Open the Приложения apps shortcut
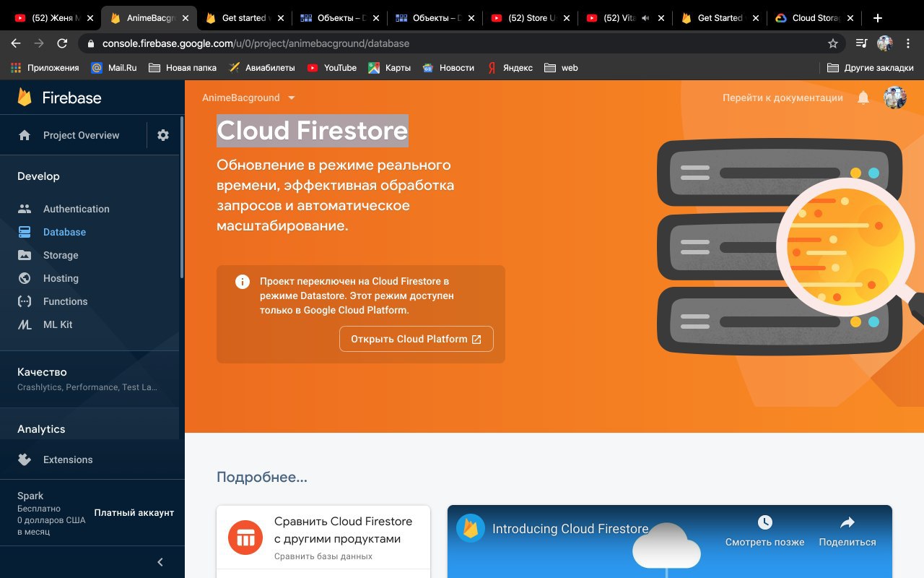The image size is (924, 578). [45, 67]
